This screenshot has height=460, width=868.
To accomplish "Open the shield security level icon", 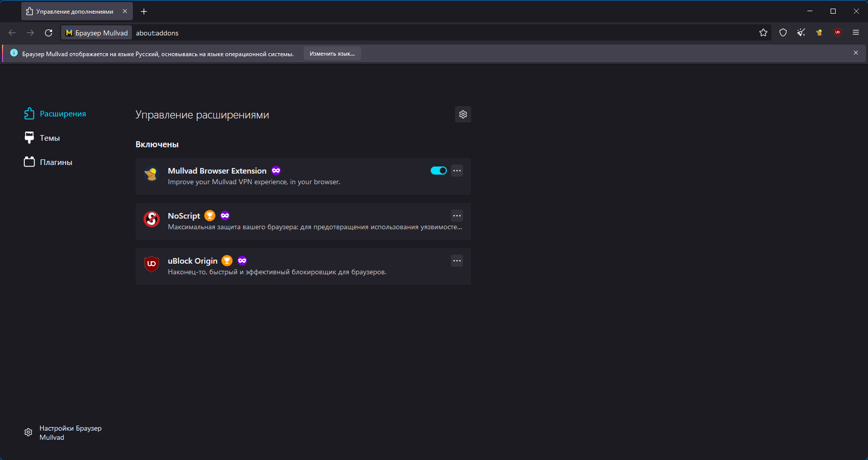I will 783,33.
